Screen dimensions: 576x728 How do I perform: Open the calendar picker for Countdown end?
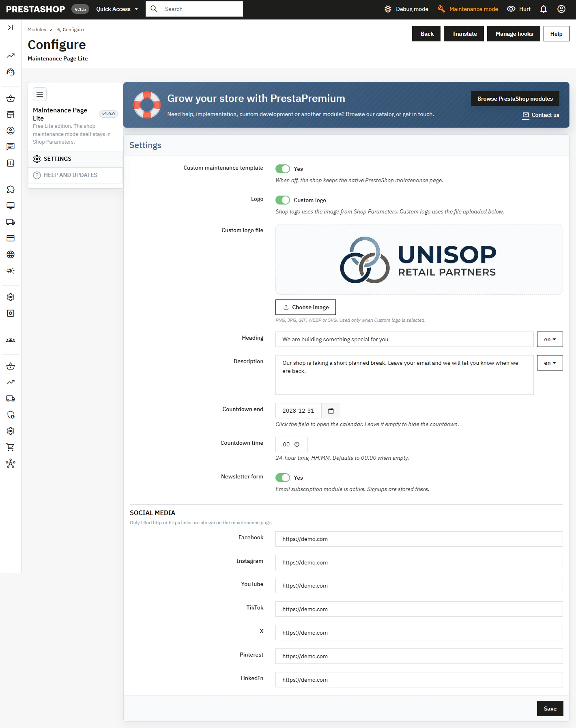[x=331, y=411]
